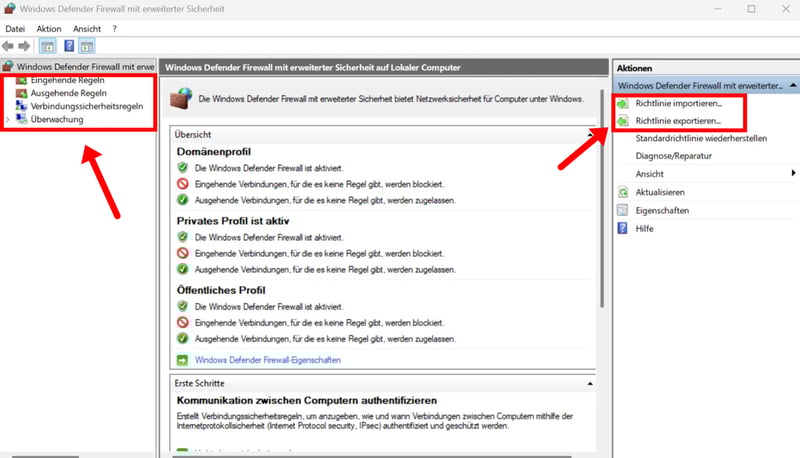Click Richtlinie importieren action
Screen dimensions: 800x458
(679, 104)
